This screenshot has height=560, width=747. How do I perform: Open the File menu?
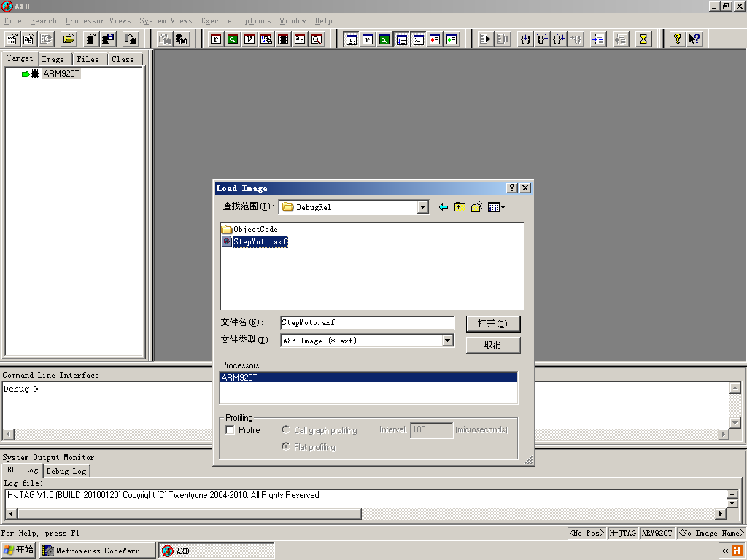pos(13,20)
